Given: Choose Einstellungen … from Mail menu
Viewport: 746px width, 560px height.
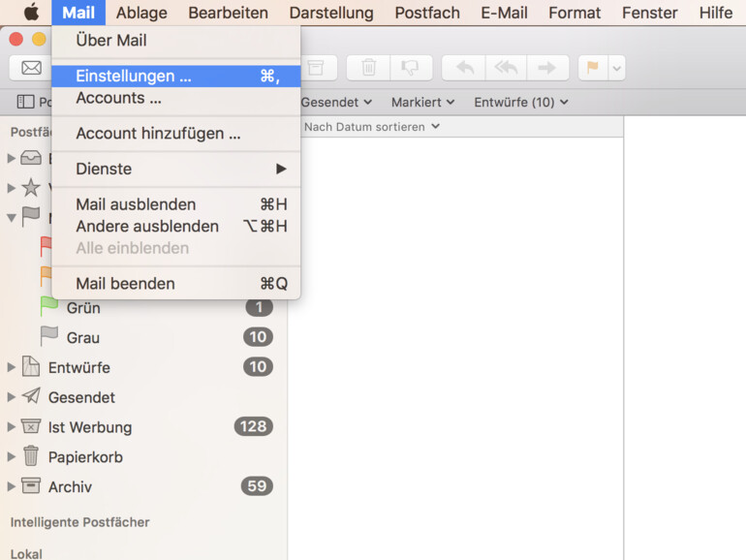Looking at the screenshot, I should [x=176, y=77].
